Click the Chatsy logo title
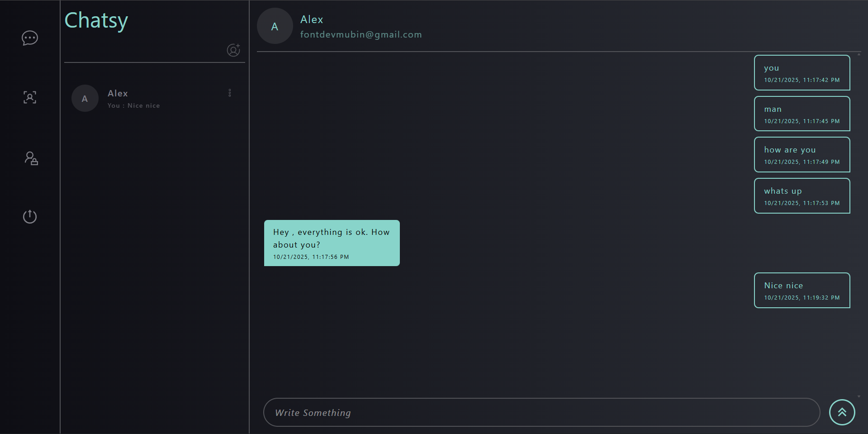 coord(96,20)
